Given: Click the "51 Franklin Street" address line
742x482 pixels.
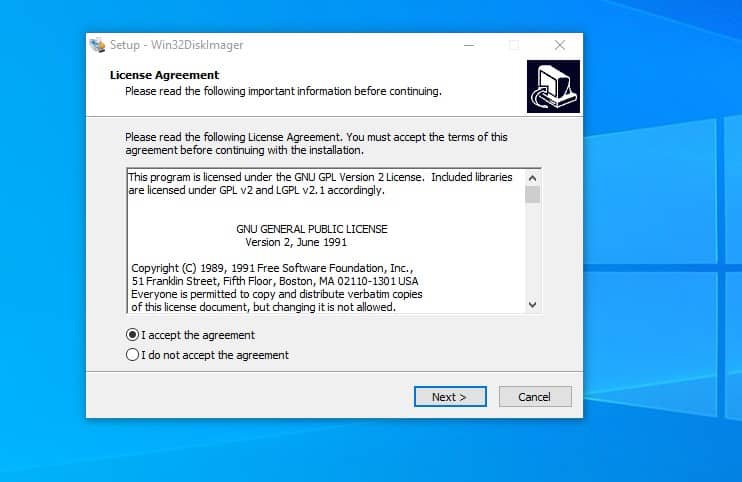Looking at the screenshot, I should [275, 281].
